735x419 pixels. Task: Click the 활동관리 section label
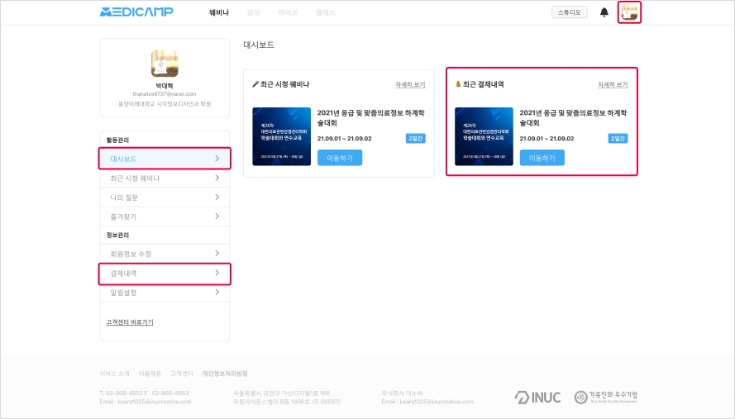click(x=117, y=140)
